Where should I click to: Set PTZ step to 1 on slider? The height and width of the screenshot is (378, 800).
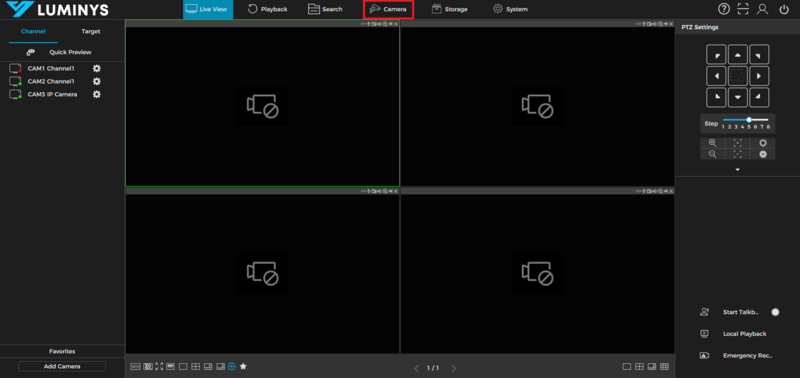pos(723,127)
